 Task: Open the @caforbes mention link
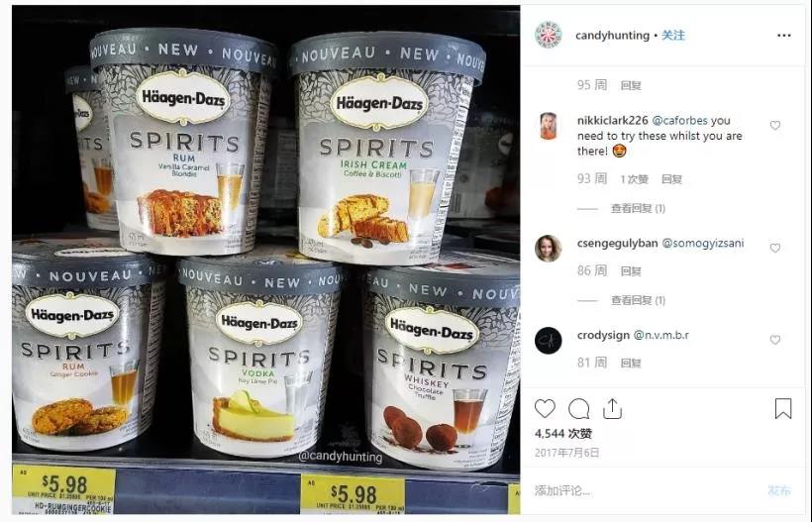tap(679, 120)
